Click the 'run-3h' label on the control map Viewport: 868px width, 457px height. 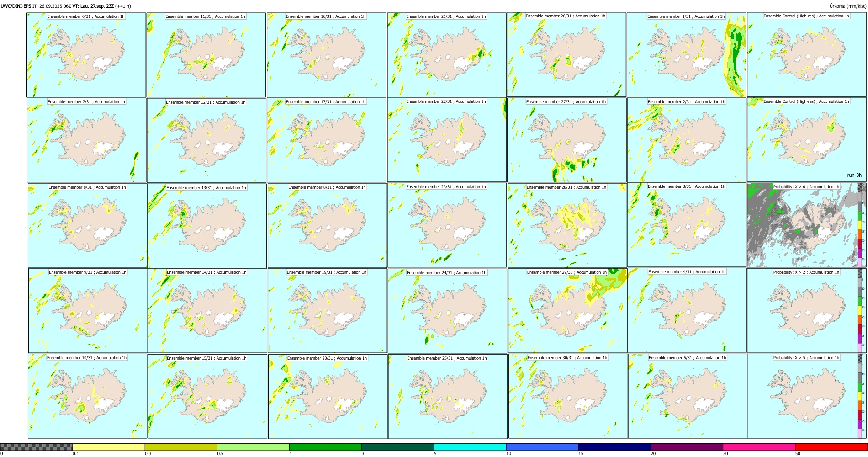[854, 175]
